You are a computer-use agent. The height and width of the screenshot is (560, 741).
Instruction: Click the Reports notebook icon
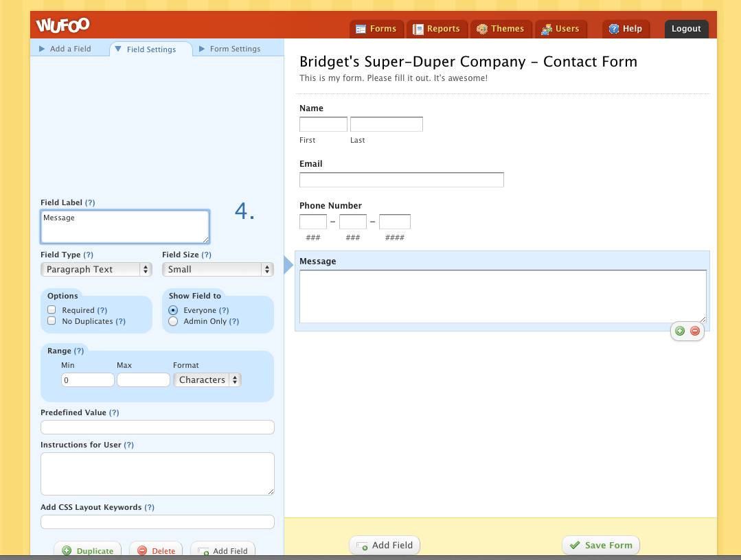(x=418, y=30)
